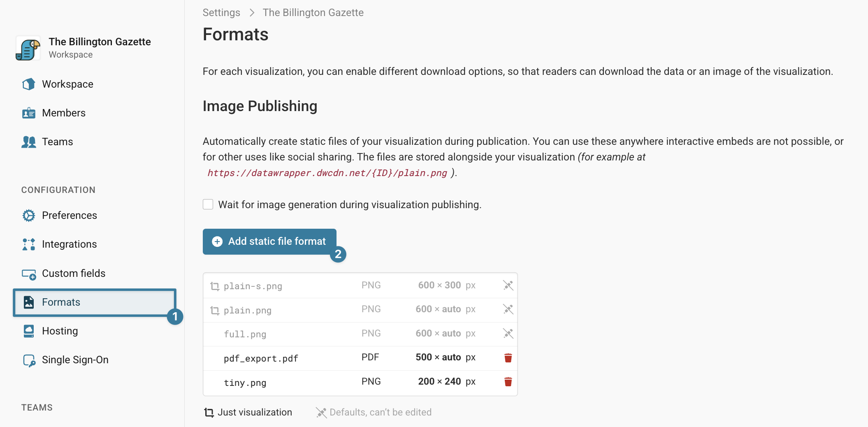The height and width of the screenshot is (427, 868).
Task: Click the crop icon beside plain-s.png
Action: pyautogui.click(x=215, y=286)
